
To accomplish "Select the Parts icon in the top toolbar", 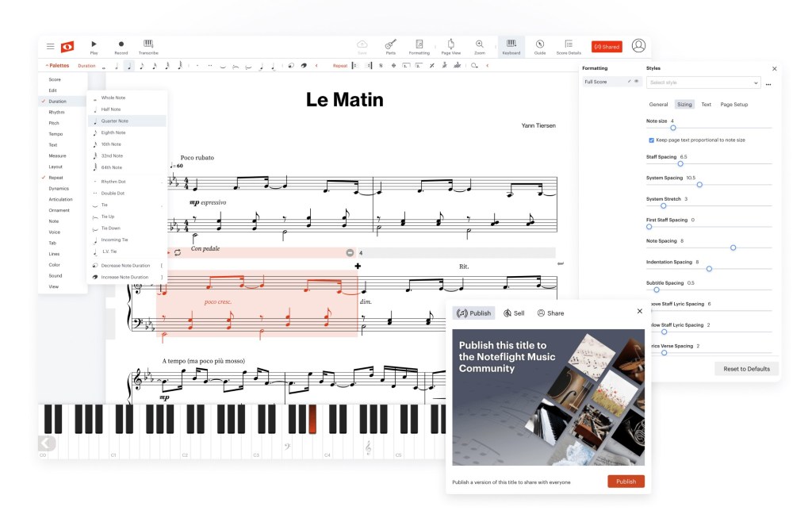I will pyautogui.click(x=389, y=45).
